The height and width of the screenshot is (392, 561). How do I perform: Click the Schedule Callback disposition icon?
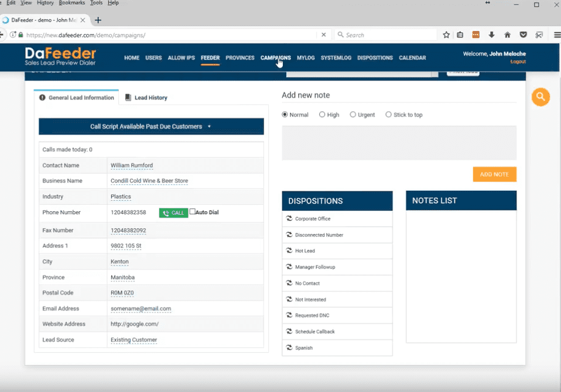[289, 332]
